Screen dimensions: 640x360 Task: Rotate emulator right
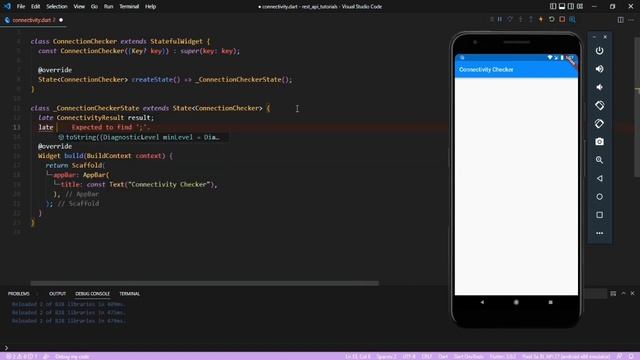tap(599, 123)
